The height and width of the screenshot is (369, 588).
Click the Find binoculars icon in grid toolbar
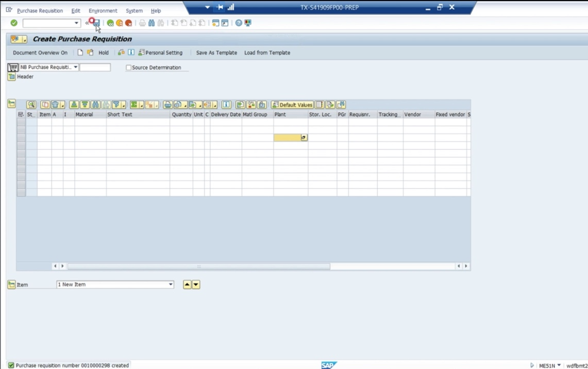point(95,104)
